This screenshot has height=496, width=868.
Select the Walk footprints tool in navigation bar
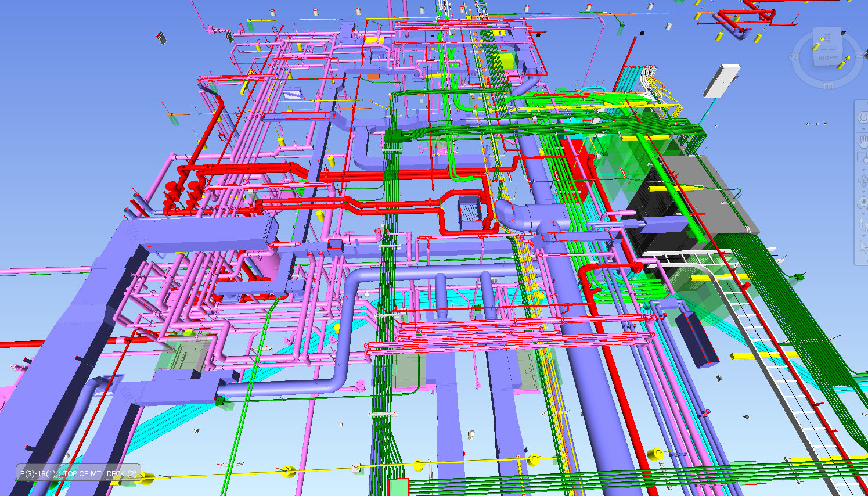(863, 224)
